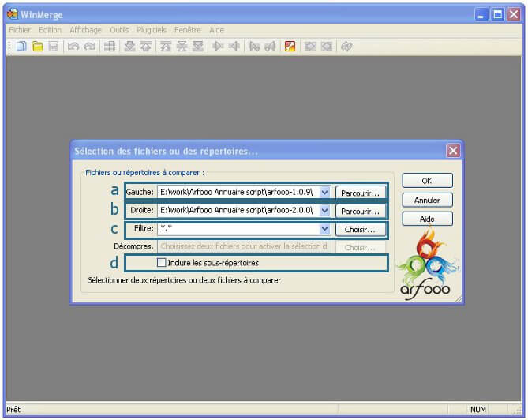The height and width of the screenshot is (420, 528).
Task: Click the red Options toolbar icon
Action: 290,47
